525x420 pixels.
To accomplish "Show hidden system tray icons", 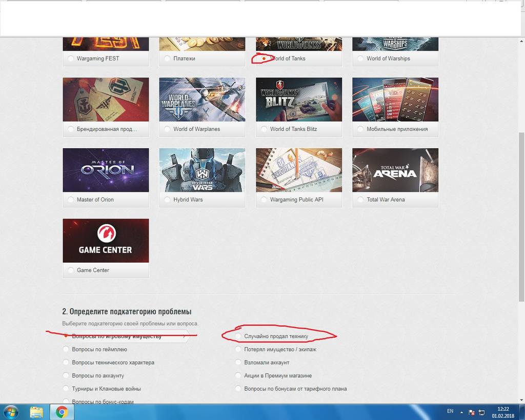I will (x=462, y=412).
